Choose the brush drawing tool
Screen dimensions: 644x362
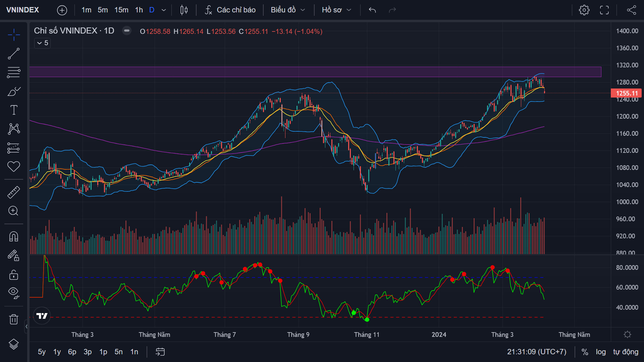click(x=14, y=91)
